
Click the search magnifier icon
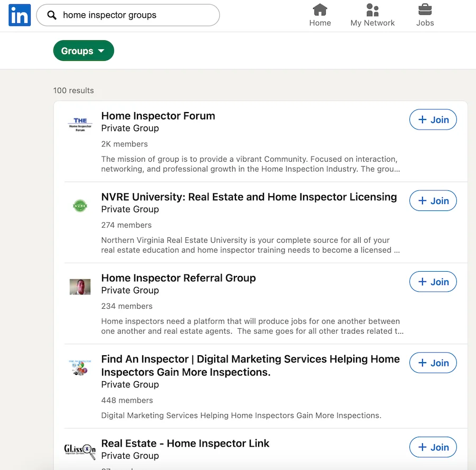52,15
